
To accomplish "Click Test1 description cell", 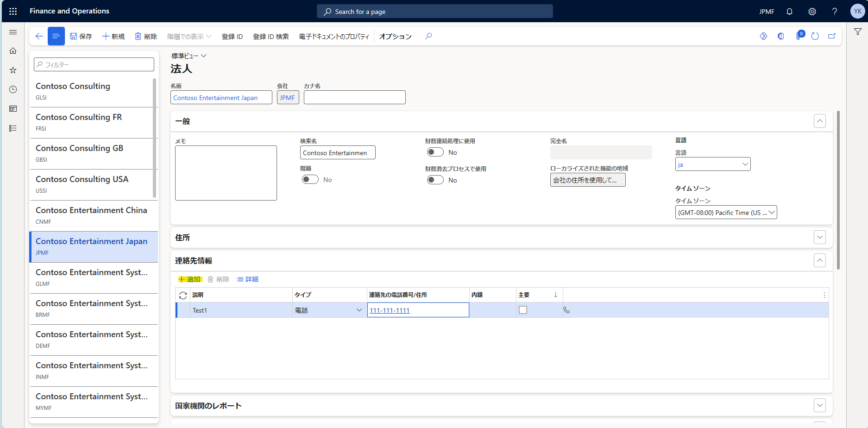I will 241,310.
